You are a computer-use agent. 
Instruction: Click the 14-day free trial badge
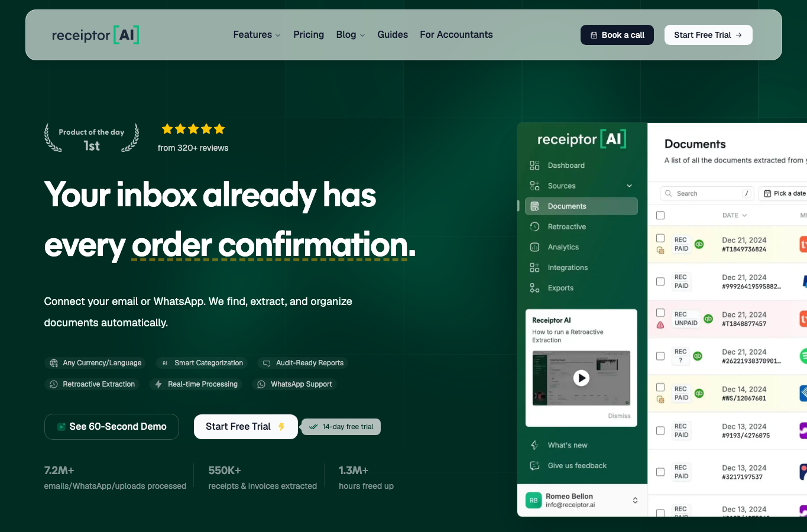[x=341, y=427]
